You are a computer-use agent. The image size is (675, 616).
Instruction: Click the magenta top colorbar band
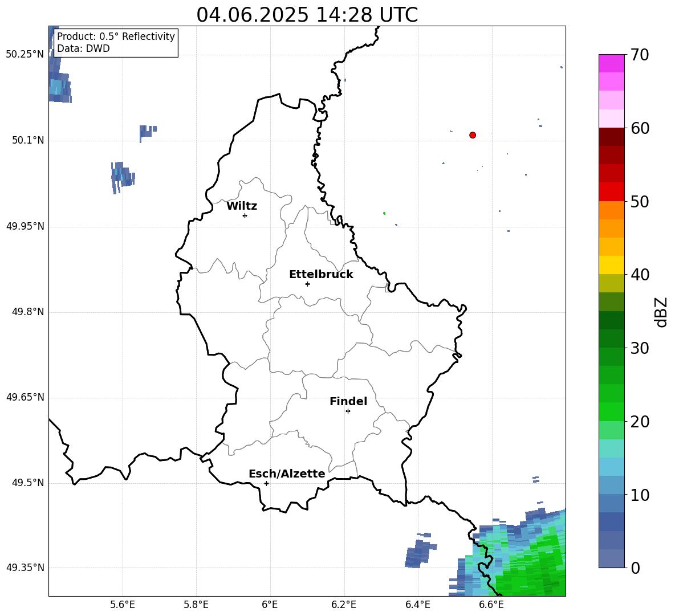point(611,63)
